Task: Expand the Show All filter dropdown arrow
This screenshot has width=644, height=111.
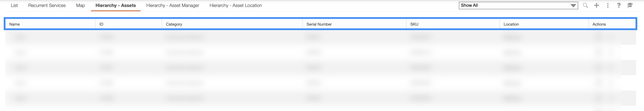Action: coord(573,6)
